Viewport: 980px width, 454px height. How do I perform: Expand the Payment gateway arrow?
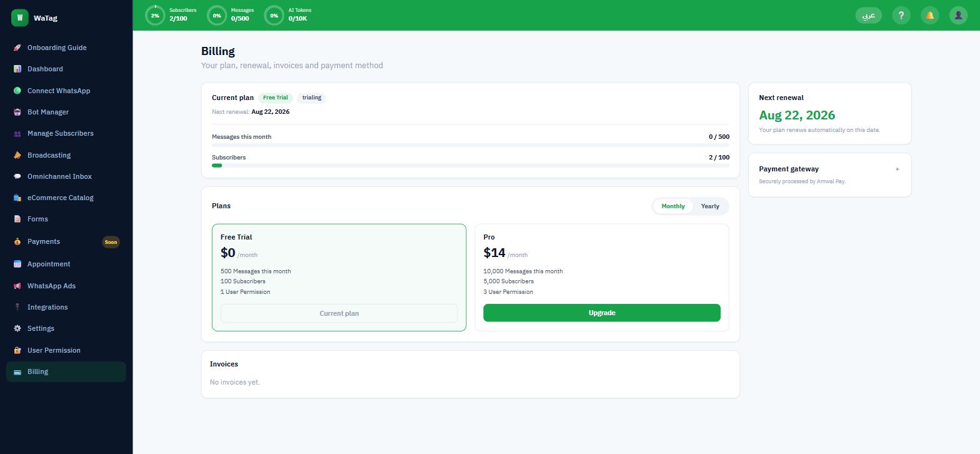(897, 169)
